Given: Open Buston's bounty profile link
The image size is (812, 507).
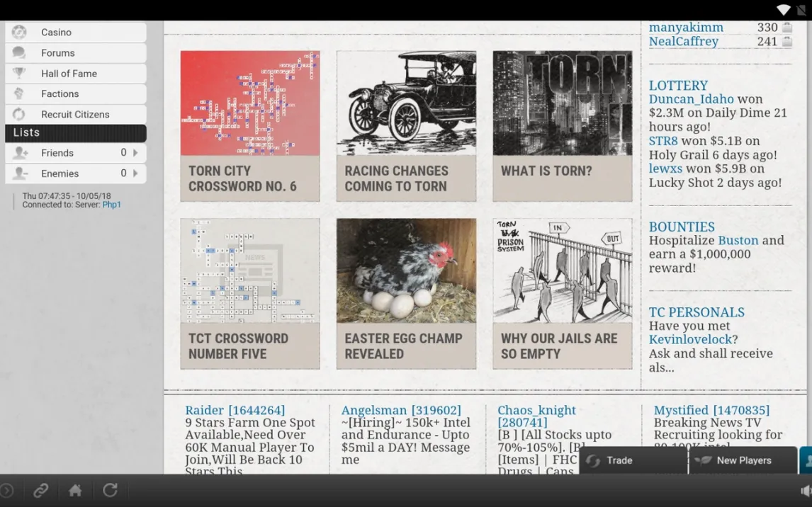Looking at the screenshot, I should pyautogui.click(x=738, y=241).
